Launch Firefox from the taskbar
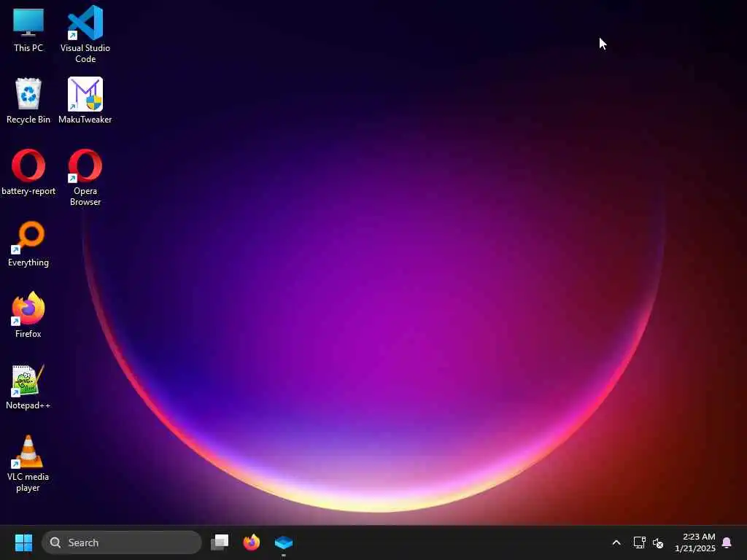 pyautogui.click(x=252, y=542)
